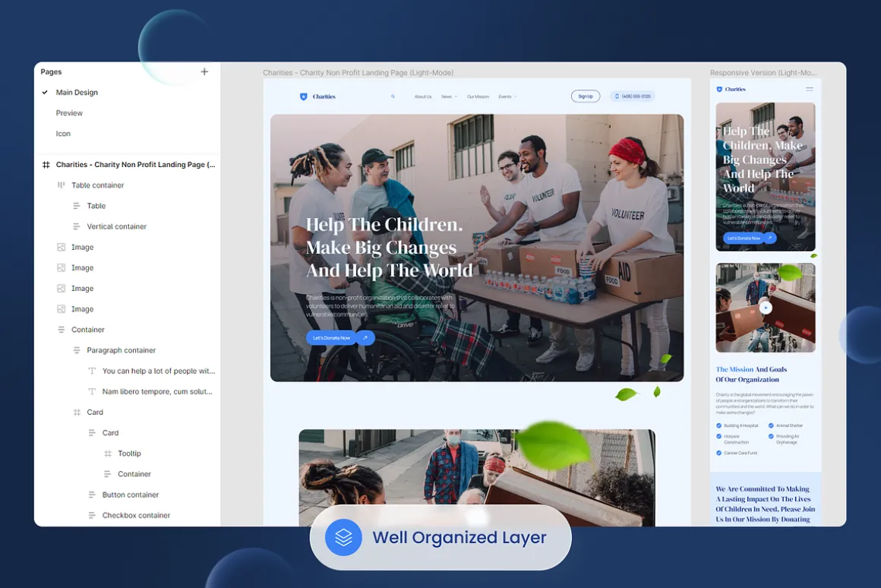Click Let's Donate Now in responsive version

pos(744,239)
